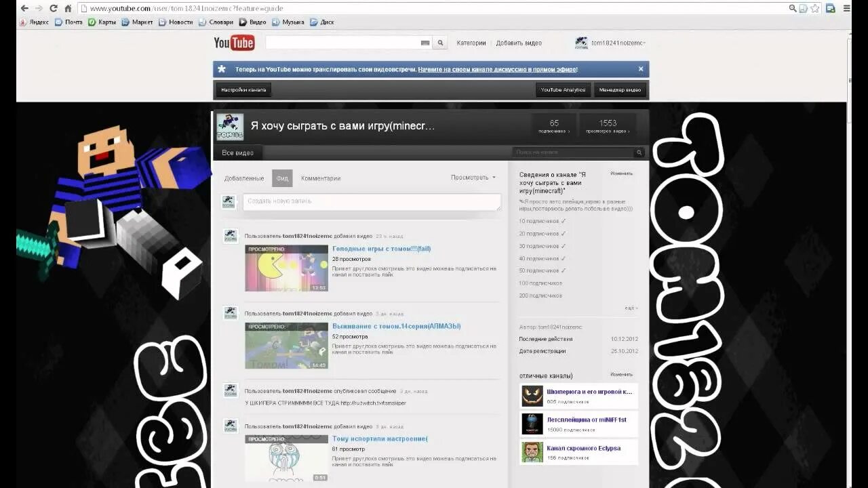
Task: Open the Музыка bookmark
Action: [288, 22]
